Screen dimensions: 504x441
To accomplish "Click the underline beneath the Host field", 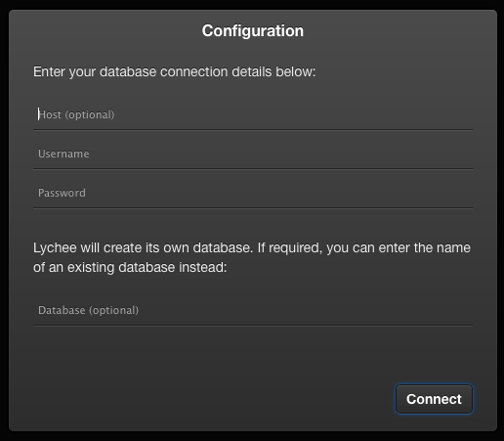I will [253, 130].
